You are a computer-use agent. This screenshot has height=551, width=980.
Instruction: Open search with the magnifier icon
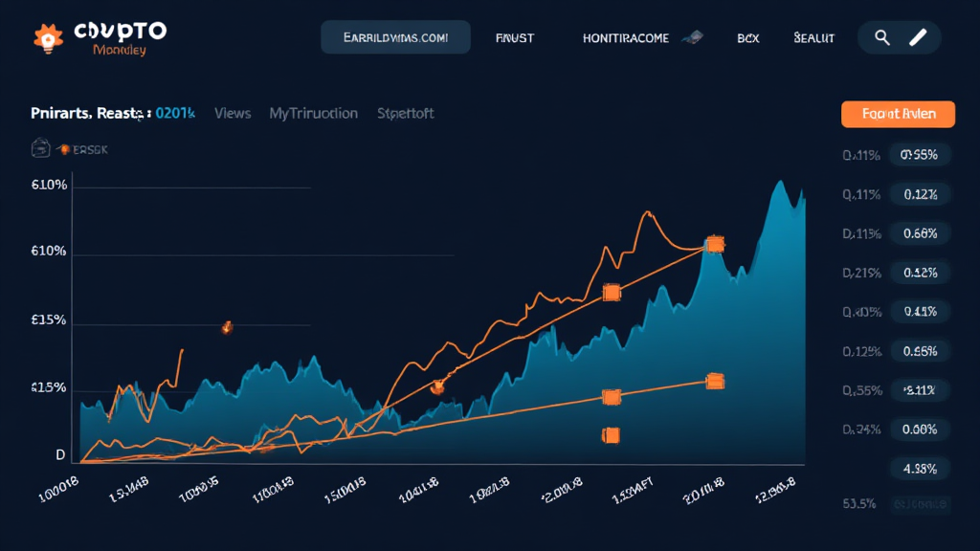(882, 37)
